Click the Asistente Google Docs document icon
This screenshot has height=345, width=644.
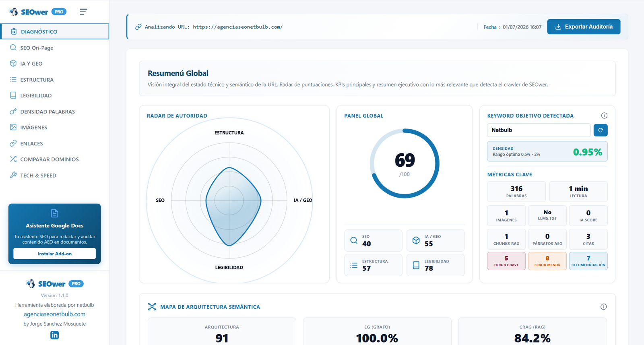(x=55, y=213)
